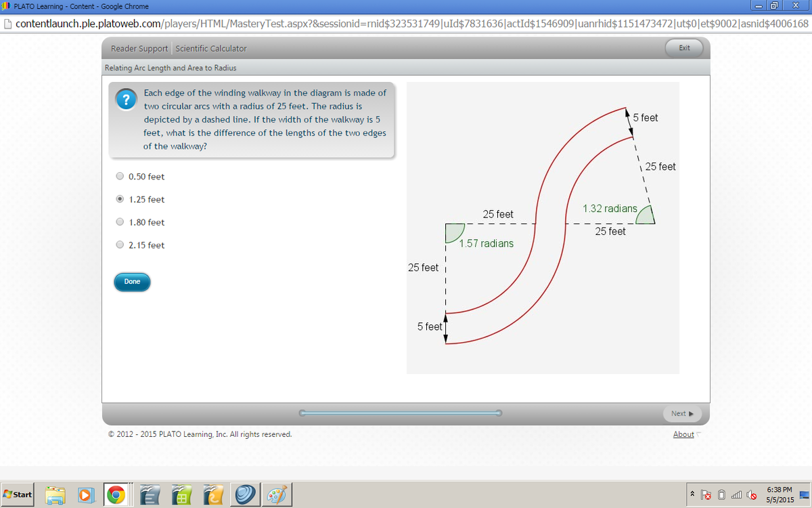Viewport: 812px width, 508px height.
Task: Choose the 1.80 feet radio button
Action: 120,221
